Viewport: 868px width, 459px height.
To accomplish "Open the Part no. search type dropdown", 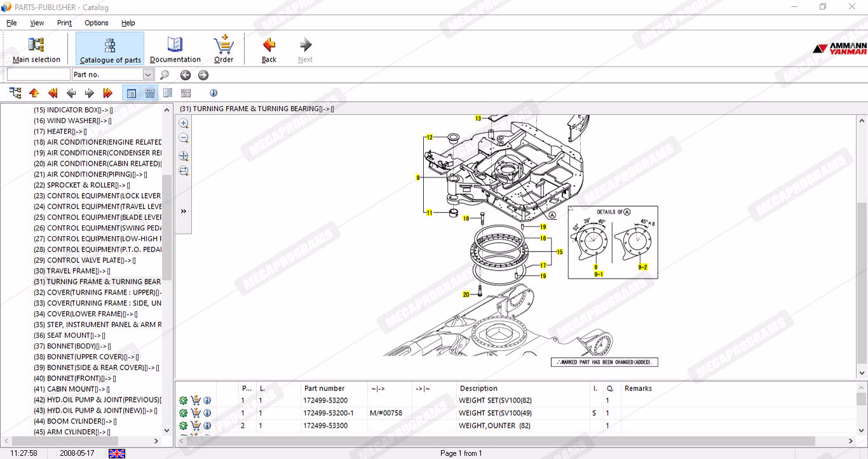I will tap(148, 75).
